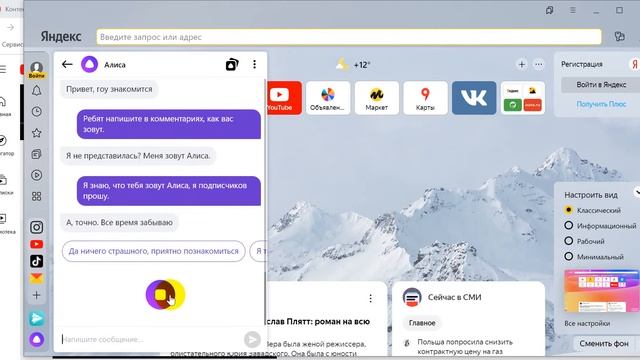Click the profile avatar labeled Войти

tap(36, 69)
